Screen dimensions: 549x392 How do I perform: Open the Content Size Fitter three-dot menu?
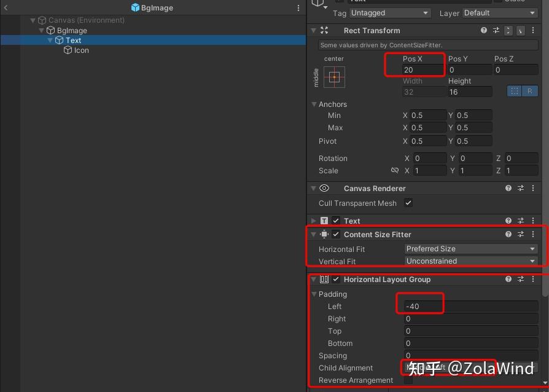[533, 234]
